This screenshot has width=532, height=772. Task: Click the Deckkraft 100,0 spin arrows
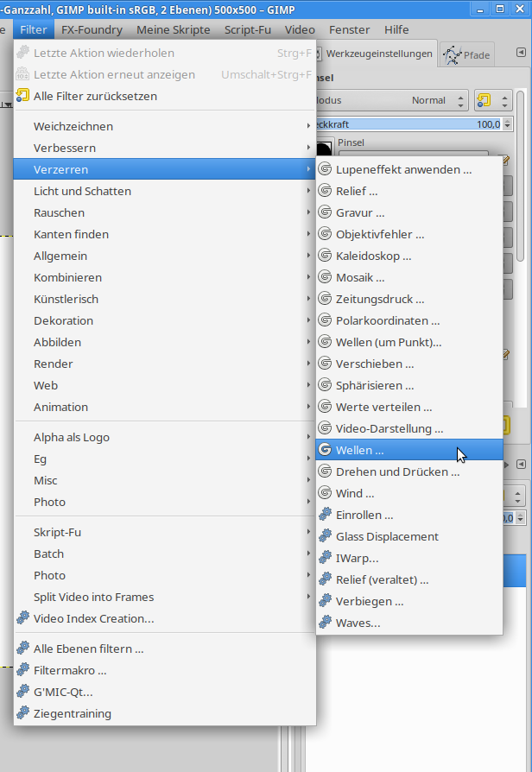click(508, 124)
